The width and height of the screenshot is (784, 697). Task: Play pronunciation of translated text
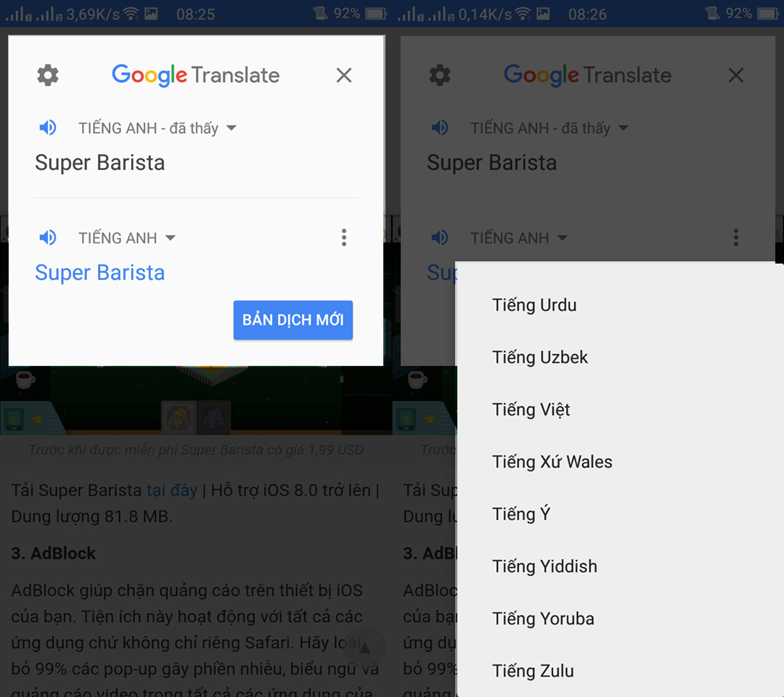pos(48,237)
